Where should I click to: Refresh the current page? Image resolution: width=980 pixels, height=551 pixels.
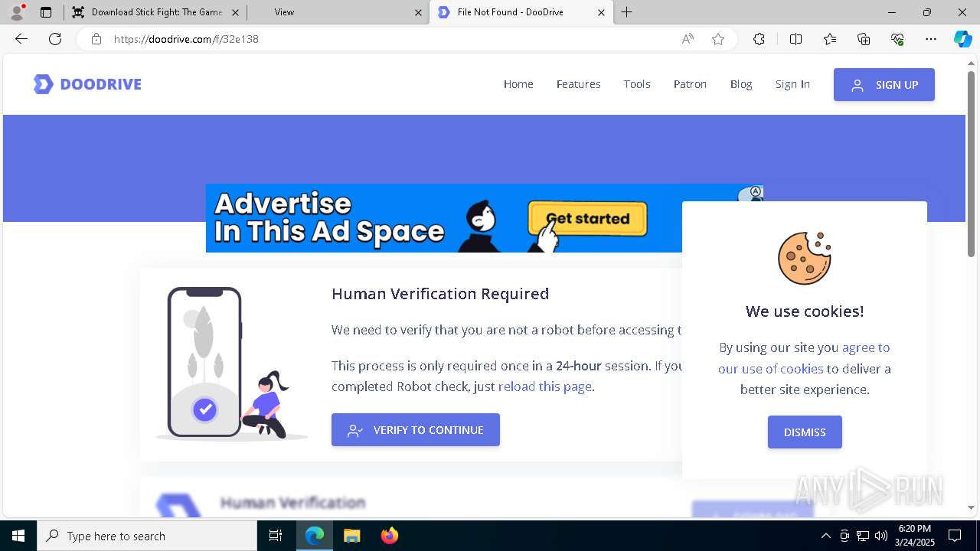[55, 39]
